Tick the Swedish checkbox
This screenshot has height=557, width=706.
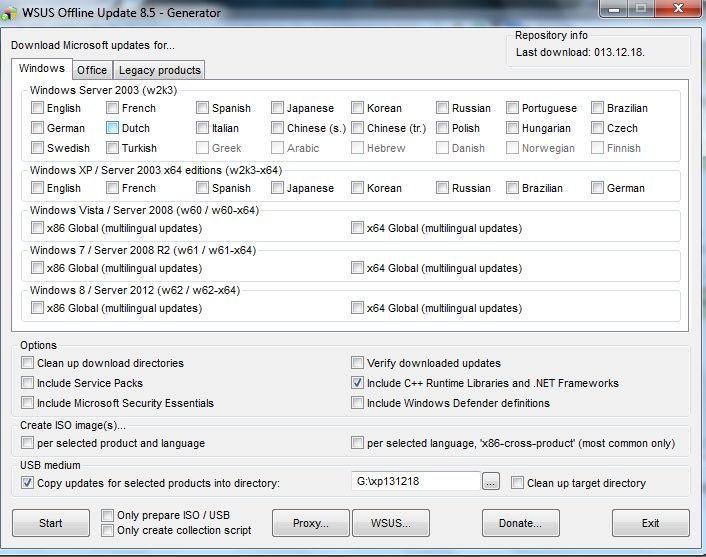pyautogui.click(x=37, y=148)
